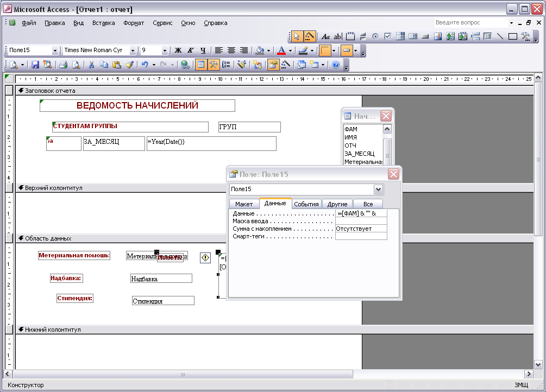The width and height of the screenshot is (546, 392).
Task: Open the Правка menu
Action: click(55, 23)
